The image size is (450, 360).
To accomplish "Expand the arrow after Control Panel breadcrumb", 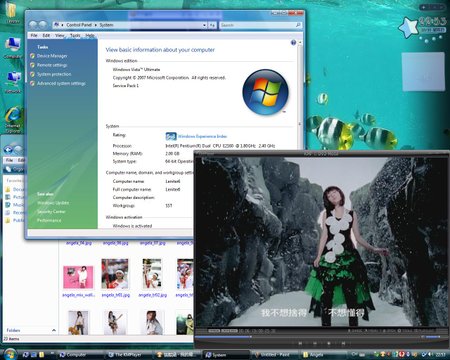I will (95, 25).
